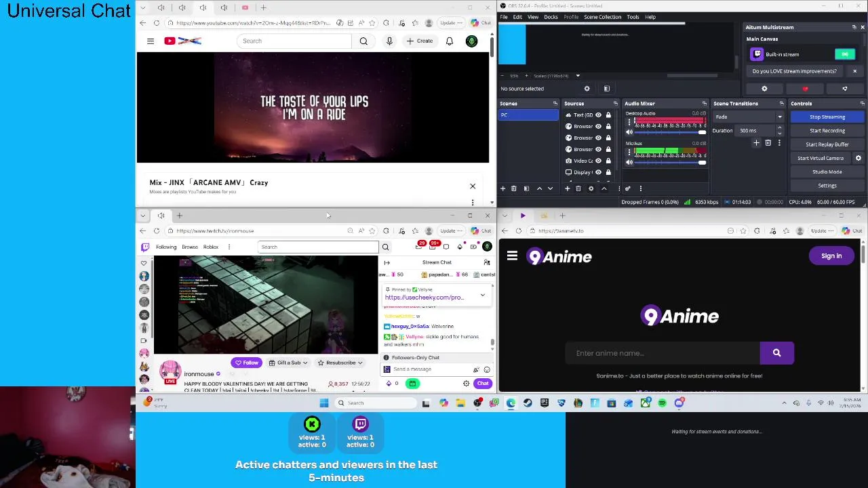This screenshot has height=488, width=868.
Task: Open Twitch chat community users icon
Action: pyautogui.click(x=486, y=262)
